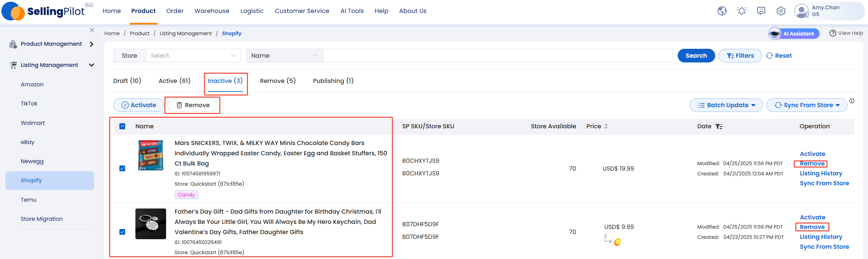Open the Date column filter icon
The width and height of the screenshot is (868, 259).
pos(719,126)
